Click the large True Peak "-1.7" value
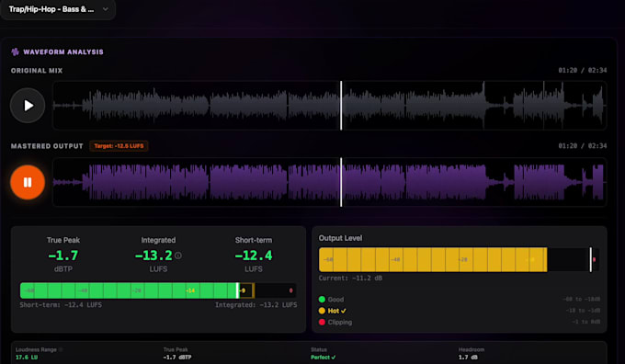This screenshot has width=625, height=364. click(63, 256)
